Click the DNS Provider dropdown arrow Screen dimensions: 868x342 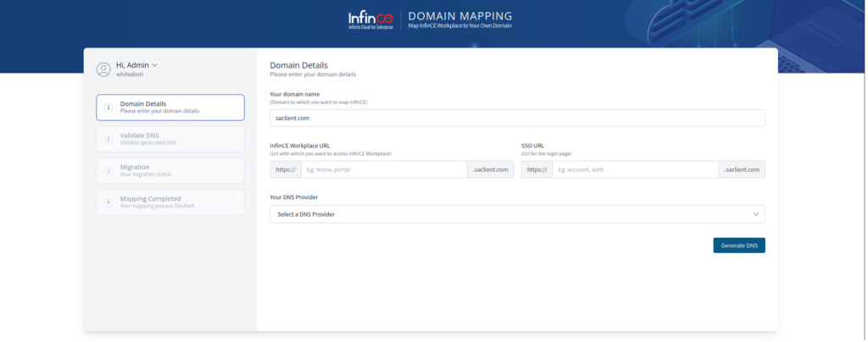(x=756, y=214)
